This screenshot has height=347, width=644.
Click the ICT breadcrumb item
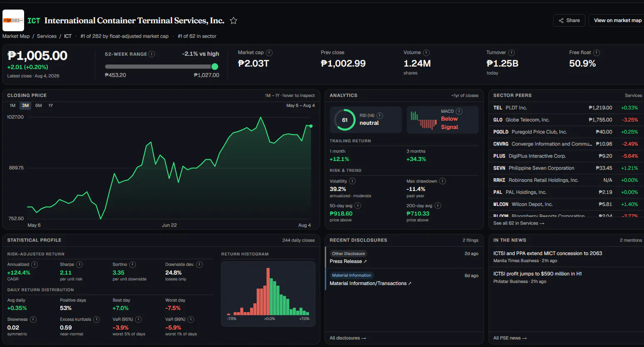pyautogui.click(x=68, y=36)
